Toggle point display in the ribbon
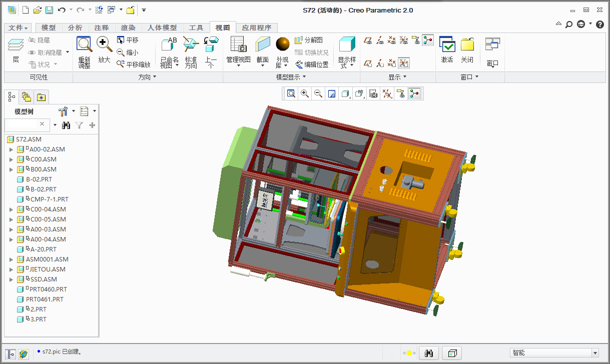 pos(392,40)
